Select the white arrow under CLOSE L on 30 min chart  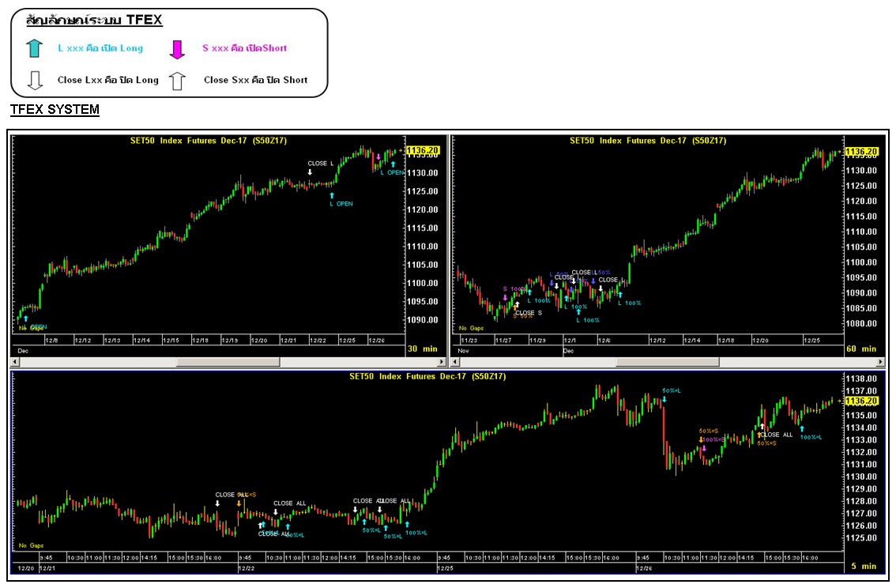point(310,172)
